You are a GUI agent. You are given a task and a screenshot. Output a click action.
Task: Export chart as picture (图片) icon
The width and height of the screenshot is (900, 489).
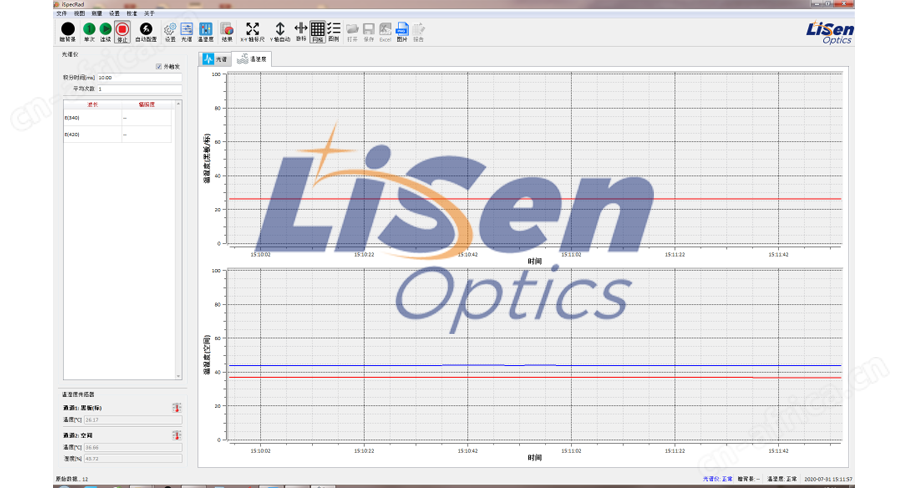[402, 32]
